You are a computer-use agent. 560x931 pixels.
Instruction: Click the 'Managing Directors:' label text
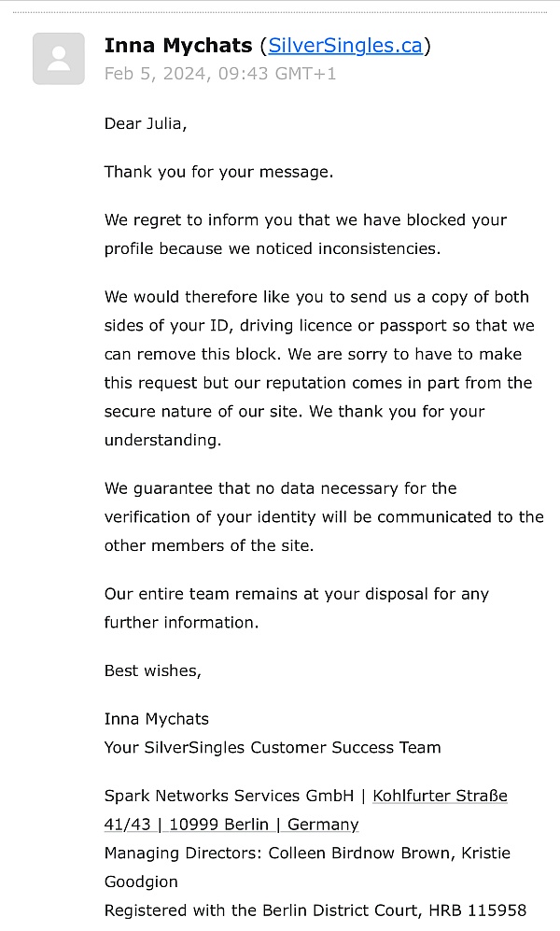point(184,853)
